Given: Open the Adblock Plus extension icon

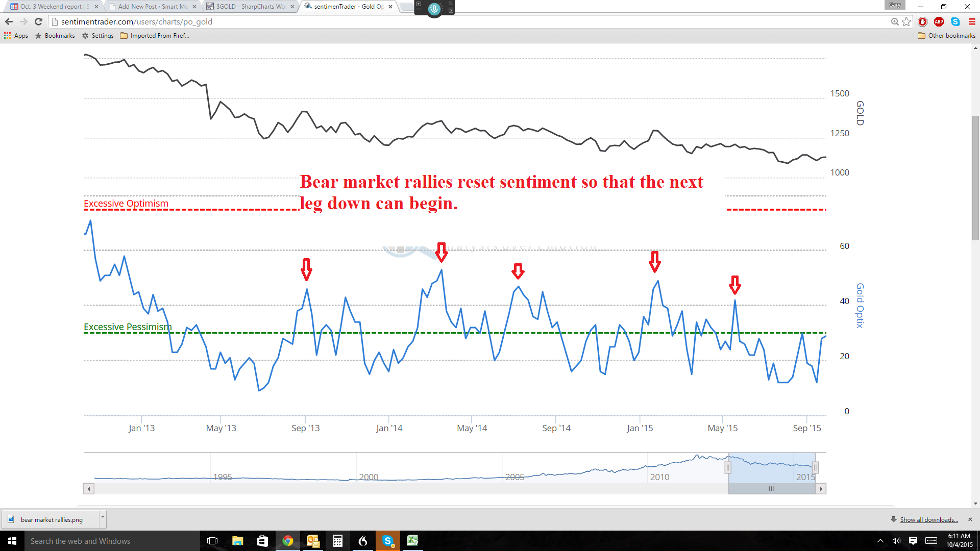Looking at the screenshot, I should point(939,21).
